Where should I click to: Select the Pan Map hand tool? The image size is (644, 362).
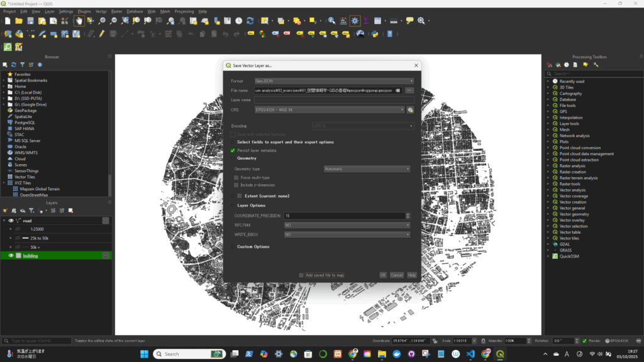click(x=79, y=21)
